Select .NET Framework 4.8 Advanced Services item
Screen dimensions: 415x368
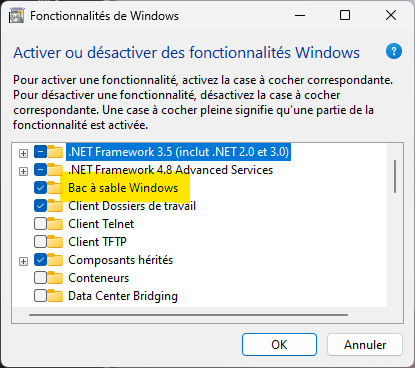pos(170,170)
